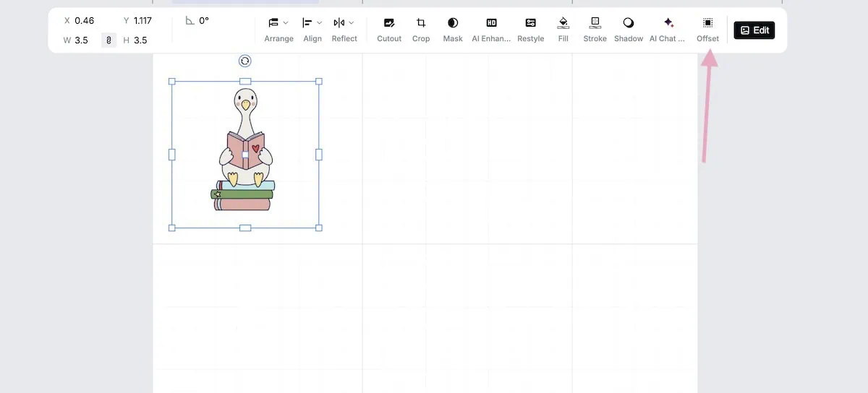Select the Crop tool
Viewport: 868px width, 393px height.
(421, 30)
